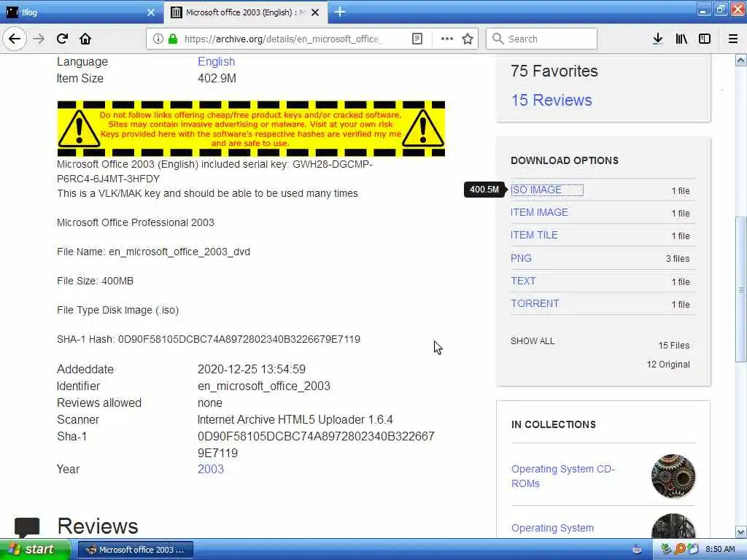Click the blue tray icon near clock
Viewport: 747px width, 560px height.
point(693,549)
